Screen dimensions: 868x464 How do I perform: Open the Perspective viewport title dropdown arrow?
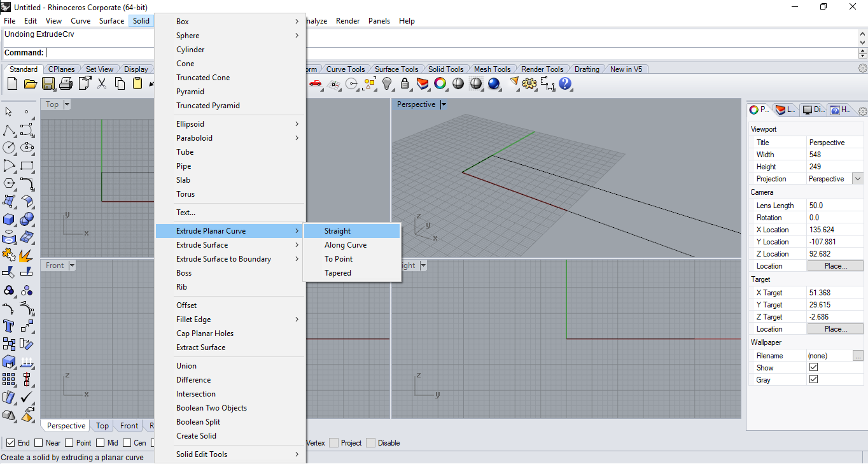444,104
